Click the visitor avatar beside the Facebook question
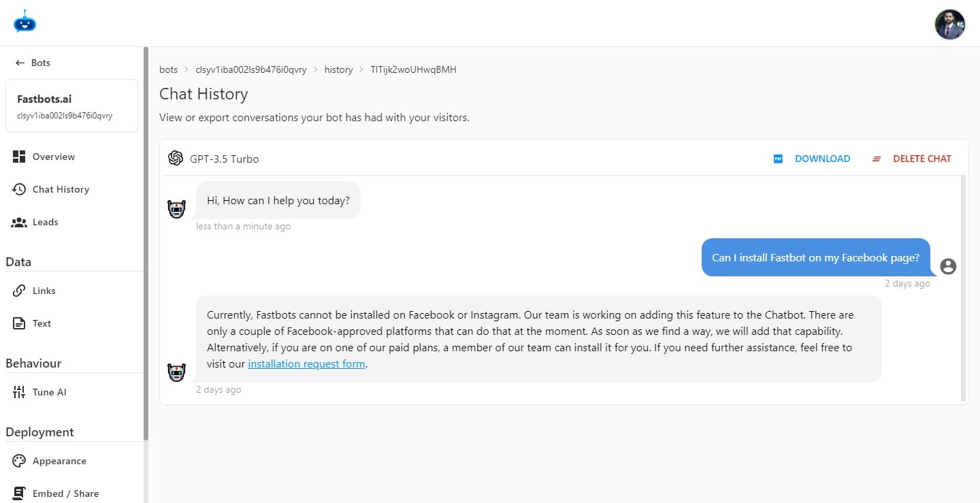Image resolution: width=980 pixels, height=503 pixels. coord(948,266)
